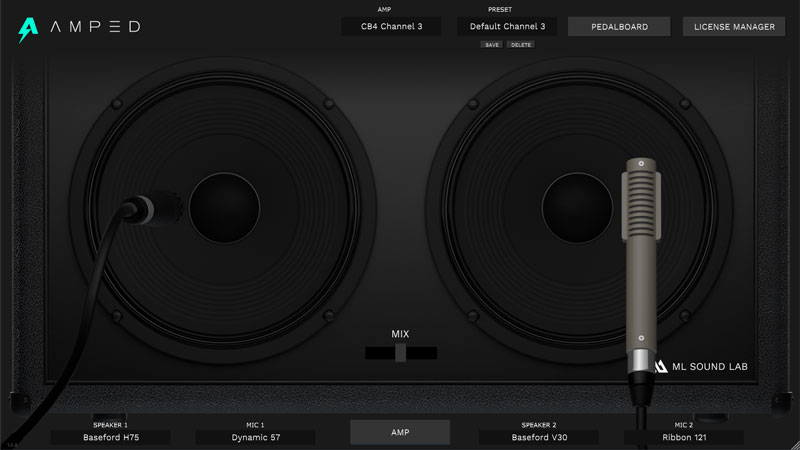This screenshot has width=800, height=450.
Task: Open Speaker 1 dropdown Baseford H75
Action: [111, 437]
